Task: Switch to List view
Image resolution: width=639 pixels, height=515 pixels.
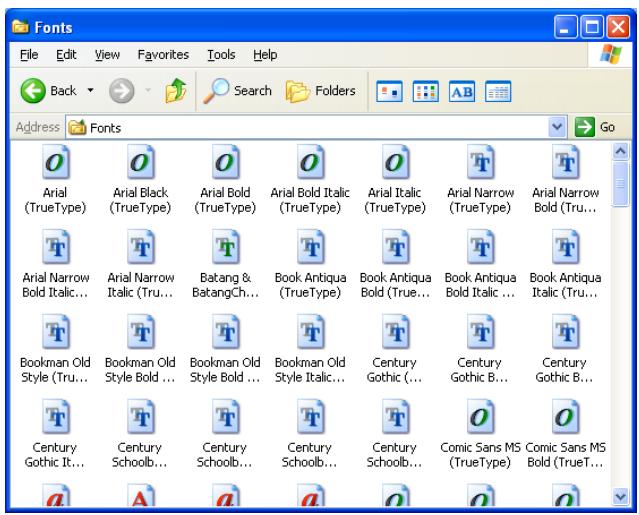Action: (x=425, y=91)
